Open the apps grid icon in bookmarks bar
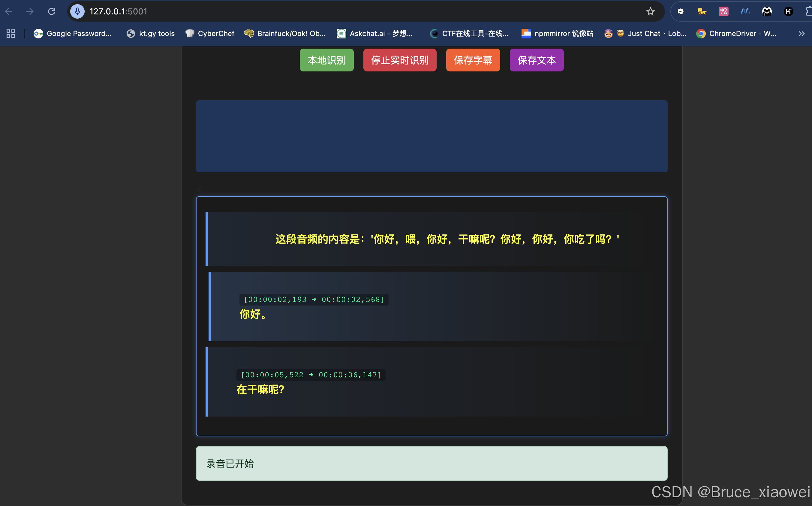Viewport: 812px width, 506px height. tap(11, 34)
